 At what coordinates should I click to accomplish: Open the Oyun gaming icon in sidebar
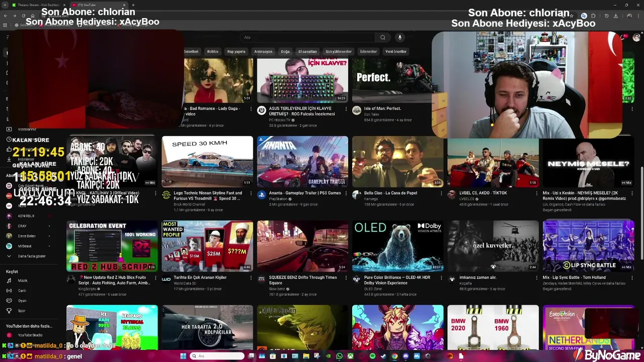pyautogui.click(x=9, y=301)
